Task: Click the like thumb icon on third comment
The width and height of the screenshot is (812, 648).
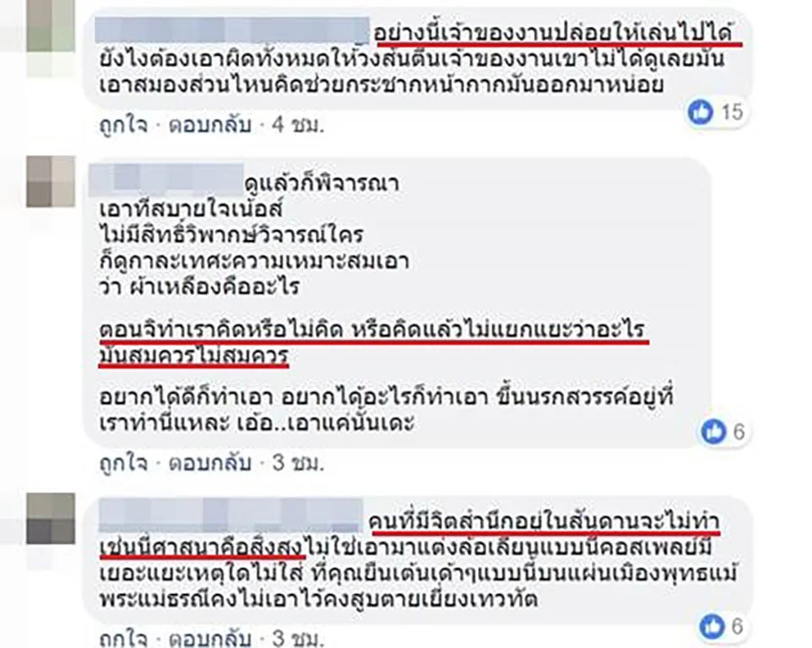Action: (712, 626)
